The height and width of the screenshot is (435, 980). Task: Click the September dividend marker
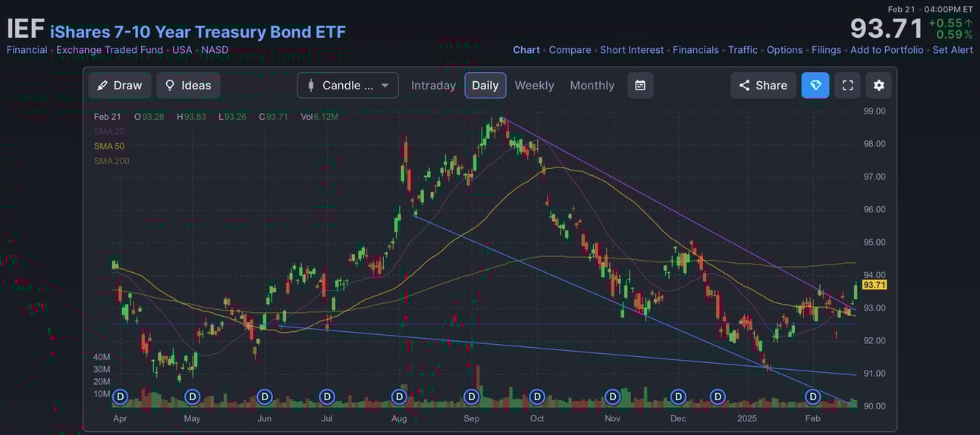pos(471,396)
